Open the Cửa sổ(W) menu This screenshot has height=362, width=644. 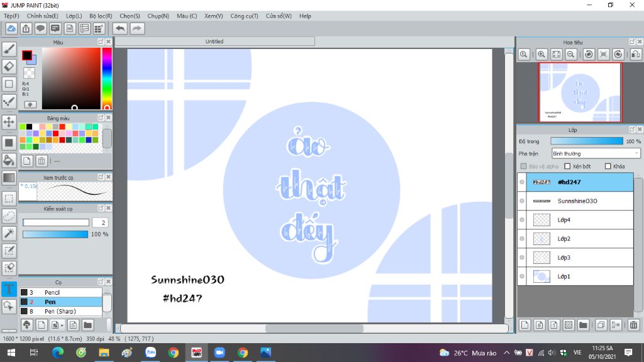click(279, 16)
